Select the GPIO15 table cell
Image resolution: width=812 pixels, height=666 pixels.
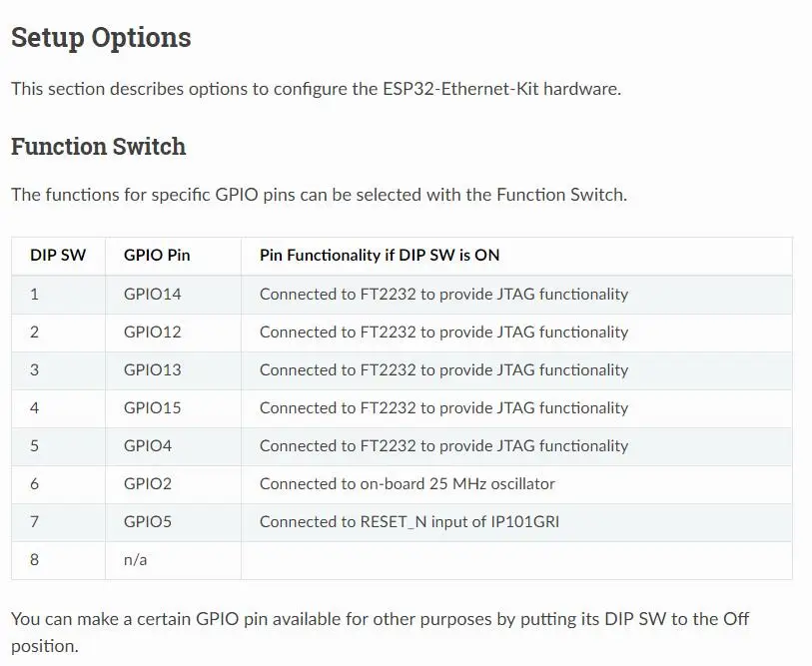click(x=153, y=408)
